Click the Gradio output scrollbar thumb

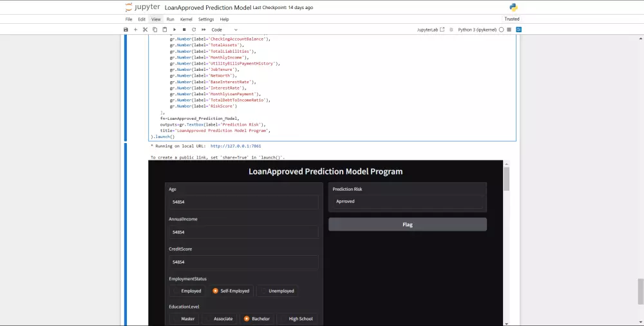pos(506,178)
